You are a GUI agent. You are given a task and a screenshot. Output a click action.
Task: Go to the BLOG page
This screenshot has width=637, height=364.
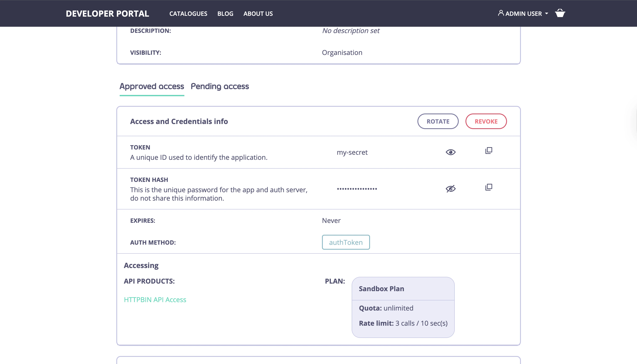pyautogui.click(x=225, y=14)
